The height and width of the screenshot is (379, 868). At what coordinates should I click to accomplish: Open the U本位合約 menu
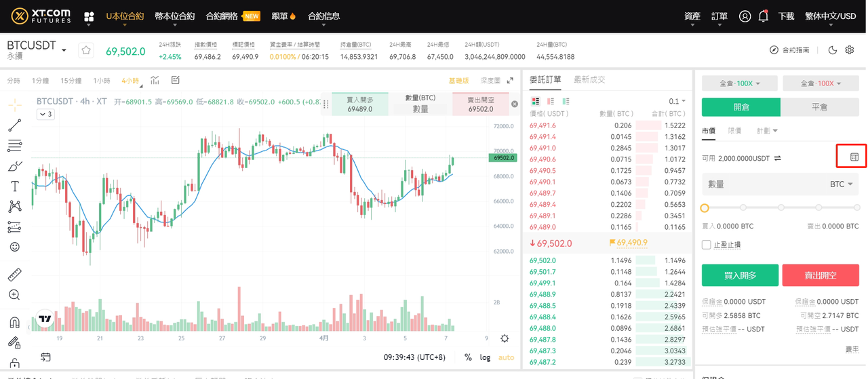pyautogui.click(x=125, y=16)
